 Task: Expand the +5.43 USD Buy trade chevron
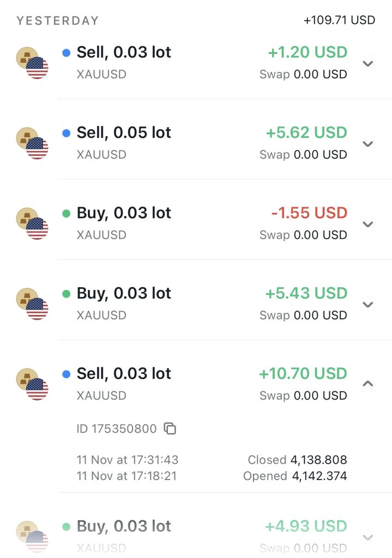click(x=368, y=305)
